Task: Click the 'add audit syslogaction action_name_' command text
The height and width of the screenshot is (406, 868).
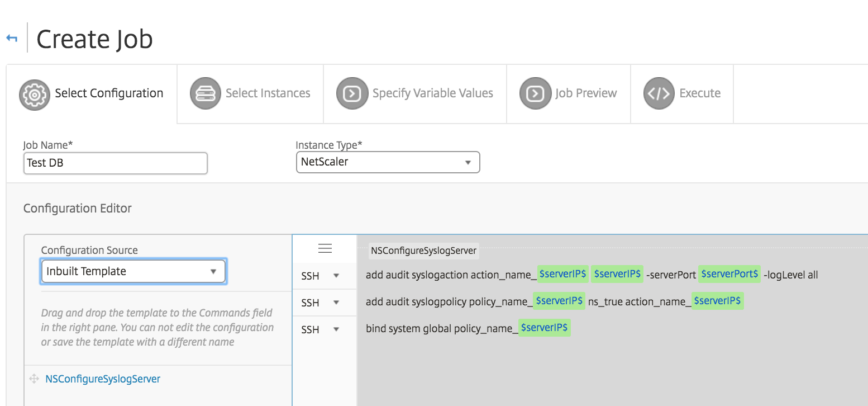Action: click(x=451, y=275)
